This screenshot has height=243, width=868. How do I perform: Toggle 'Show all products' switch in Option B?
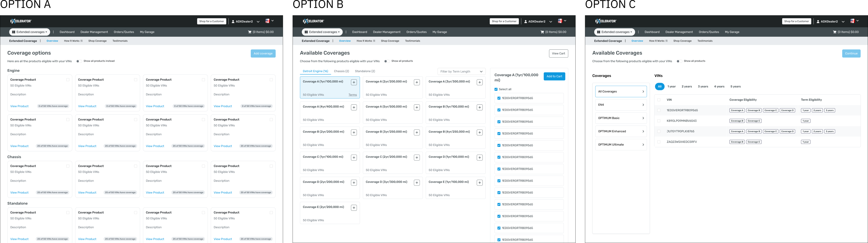click(x=387, y=61)
